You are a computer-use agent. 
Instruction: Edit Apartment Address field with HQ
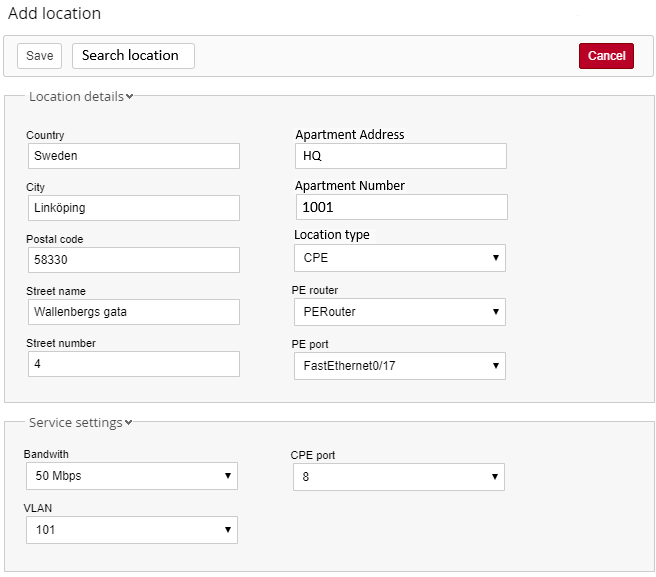click(401, 156)
